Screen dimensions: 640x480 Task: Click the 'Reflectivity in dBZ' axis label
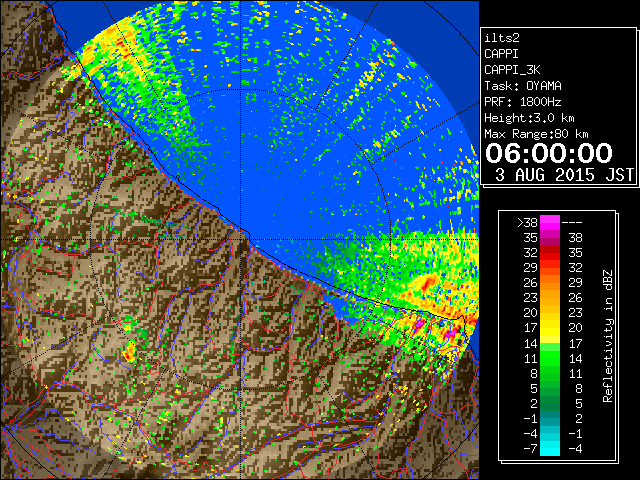tap(608, 336)
